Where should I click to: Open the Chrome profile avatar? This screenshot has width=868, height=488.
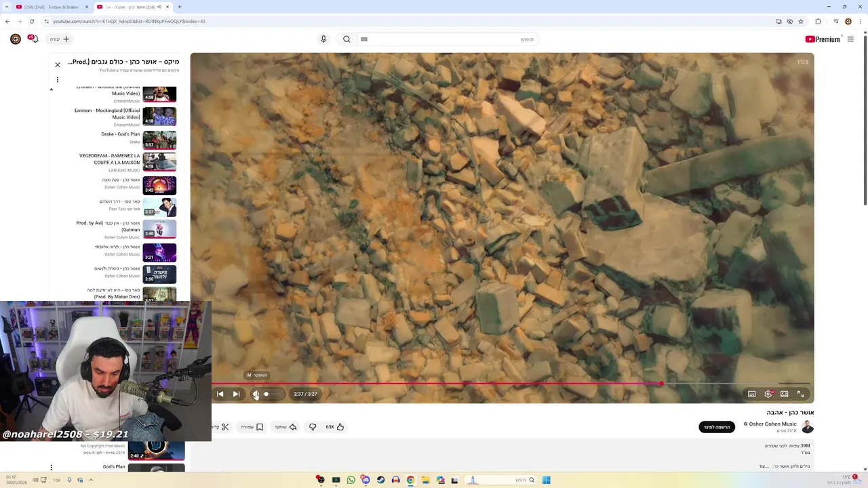click(848, 21)
